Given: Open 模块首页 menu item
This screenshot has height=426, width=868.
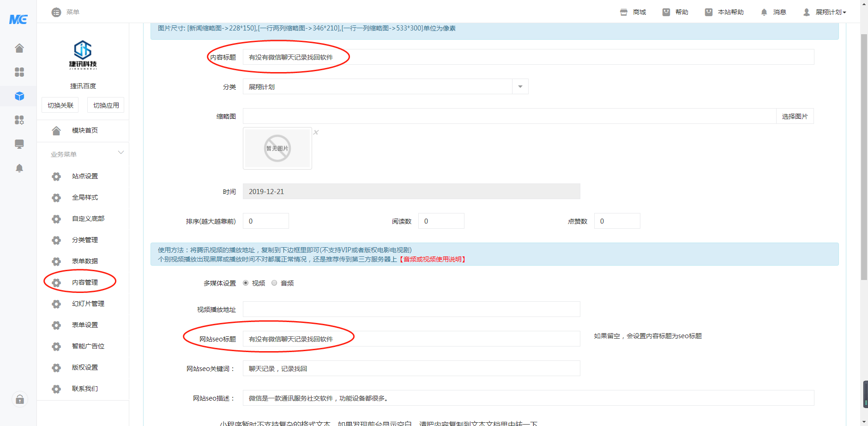Looking at the screenshot, I should click(85, 130).
